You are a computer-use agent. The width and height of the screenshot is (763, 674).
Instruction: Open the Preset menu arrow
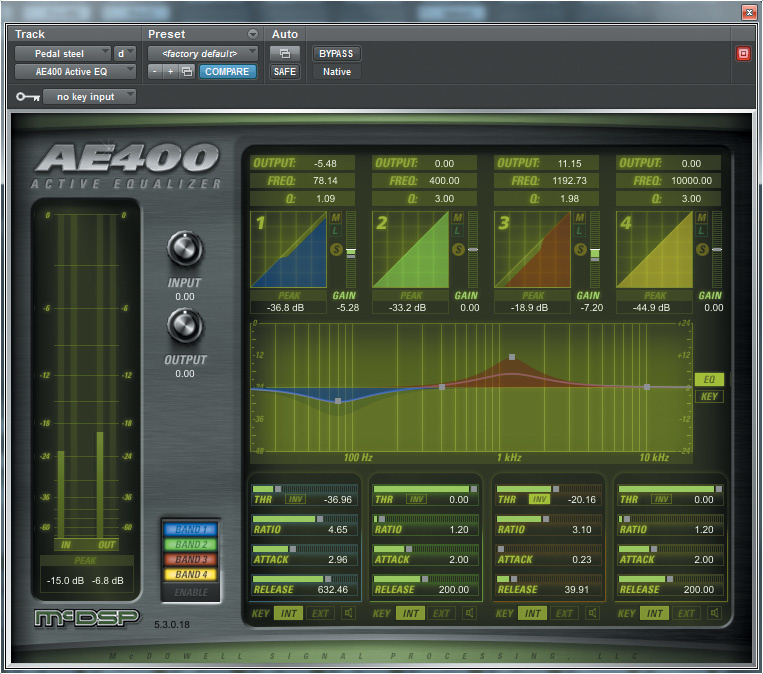click(x=253, y=34)
